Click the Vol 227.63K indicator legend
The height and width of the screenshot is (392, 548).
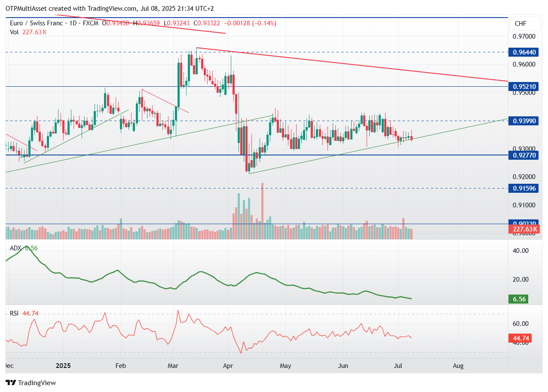pos(28,32)
